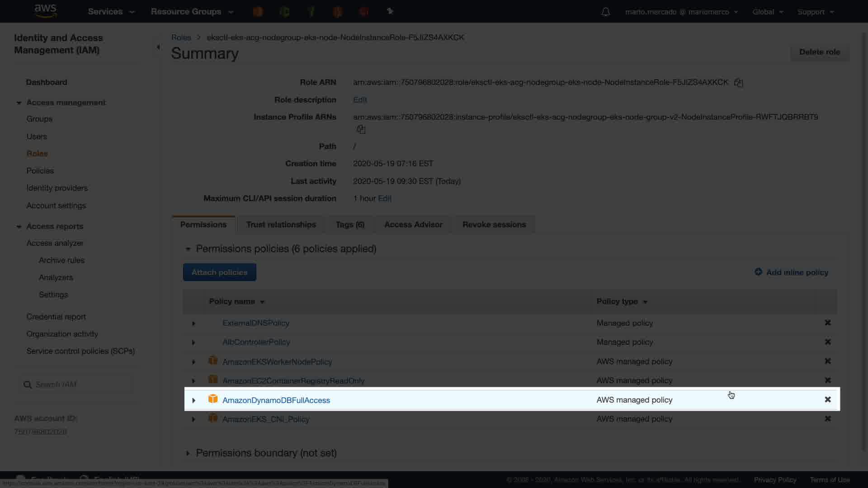Expand the AmazonDynamoDBFullAccess policy row
This screenshot has width=868, height=488.
[193, 400]
